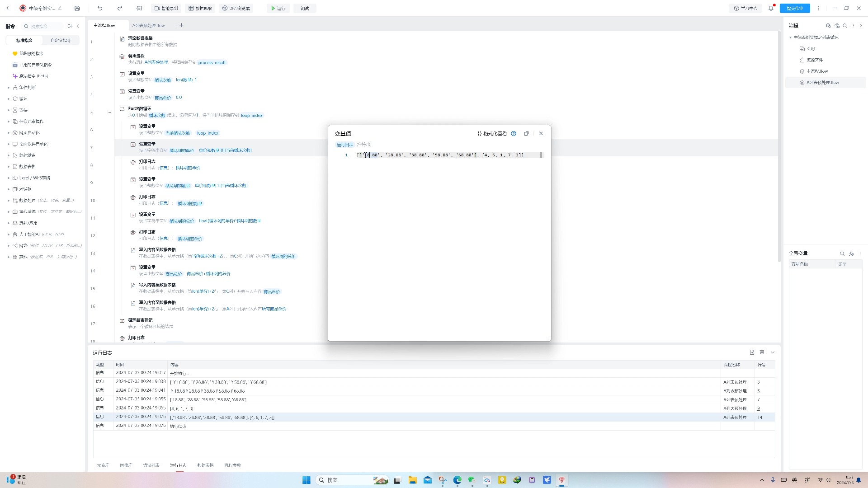Open Windows Start menu
Viewport: 868px width, 488px height.
pyautogui.click(x=306, y=480)
